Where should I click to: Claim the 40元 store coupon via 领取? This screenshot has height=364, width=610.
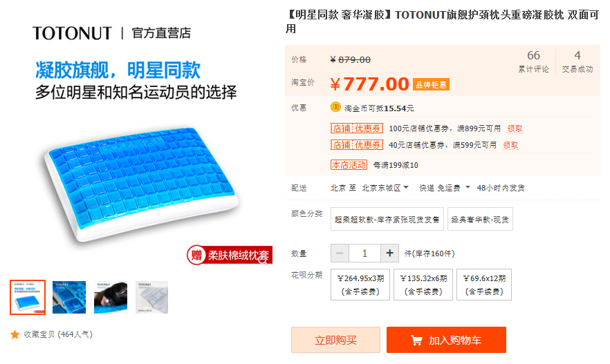[x=510, y=145]
